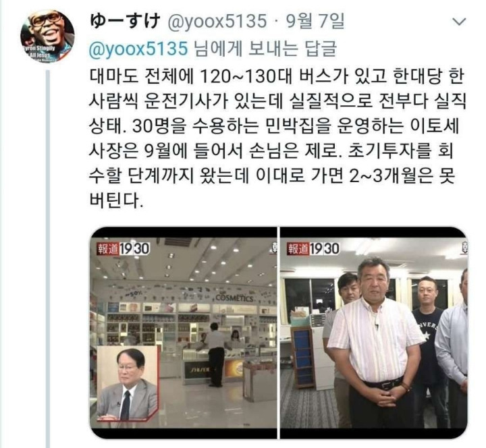486x448 pixels.
Task: Click the -50% sale sign in store photo
Action: [134, 292]
